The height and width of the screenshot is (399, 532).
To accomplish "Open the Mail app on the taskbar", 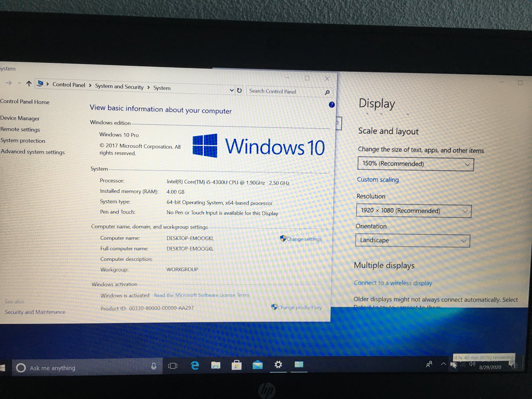I will click(x=257, y=365).
